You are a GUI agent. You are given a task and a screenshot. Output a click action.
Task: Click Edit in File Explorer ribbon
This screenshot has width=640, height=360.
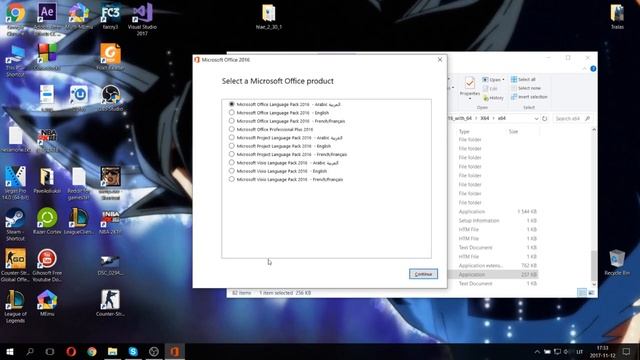tap(490, 89)
